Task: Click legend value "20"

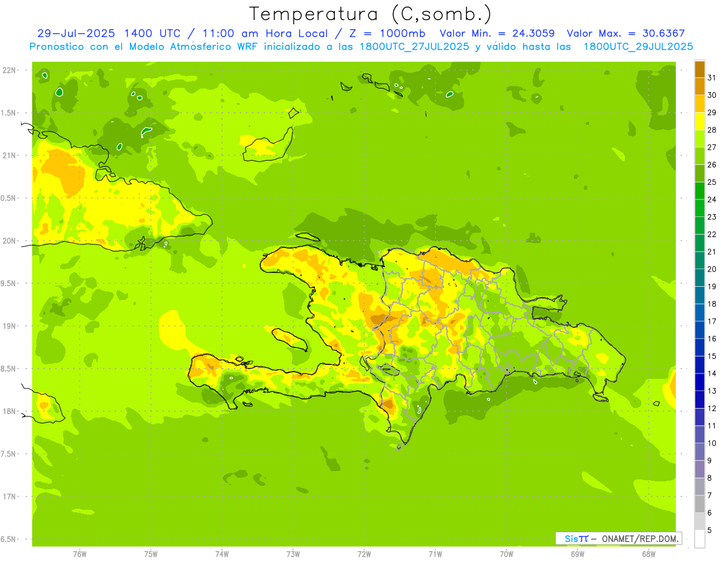Action: [x=712, y=269]
